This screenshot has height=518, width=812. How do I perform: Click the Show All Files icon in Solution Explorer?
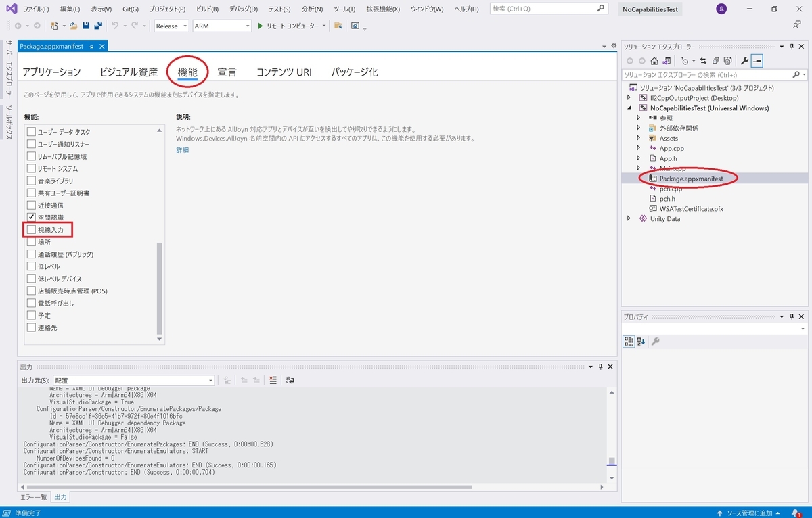coord(727,61)
